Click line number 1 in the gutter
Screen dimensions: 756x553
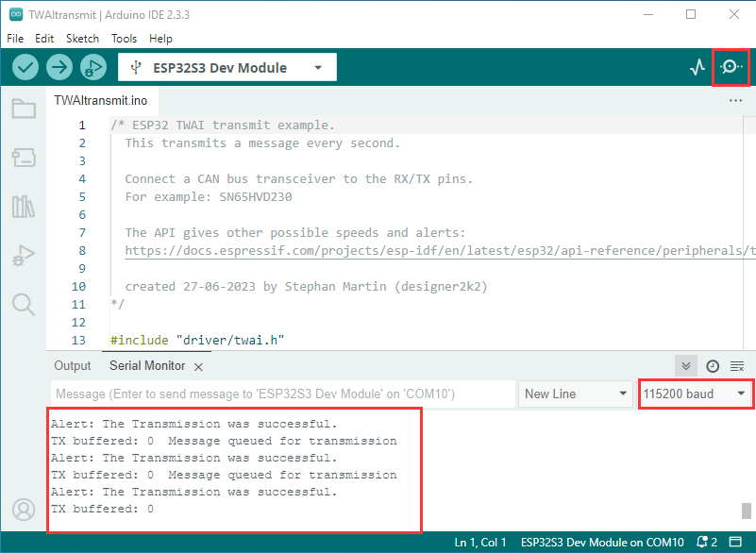pos(82,126)
